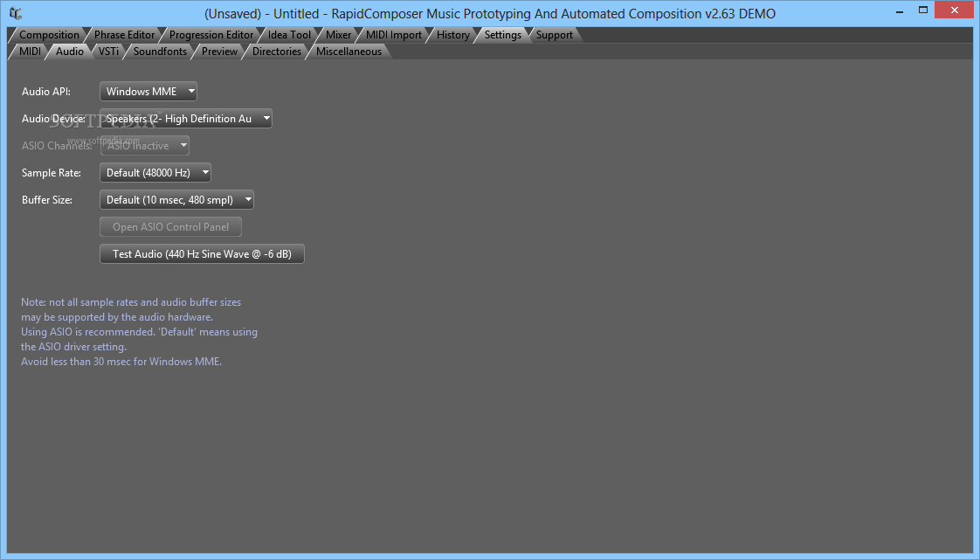Click the 'Using ASIO is recommended' note line
The image size is (980, 560).
click(x=140, y=332)
